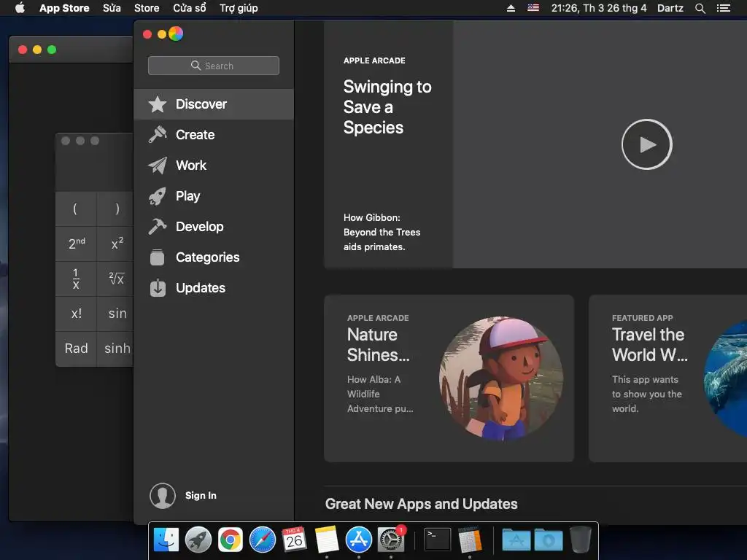
Task: Click the App Store icon in the Dock
Action: [358, 540]
